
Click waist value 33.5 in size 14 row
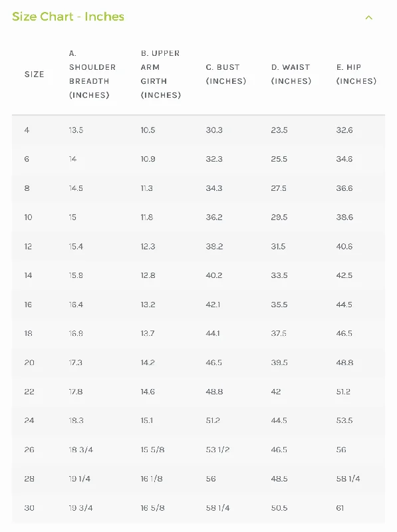click(x=279, y=275)
